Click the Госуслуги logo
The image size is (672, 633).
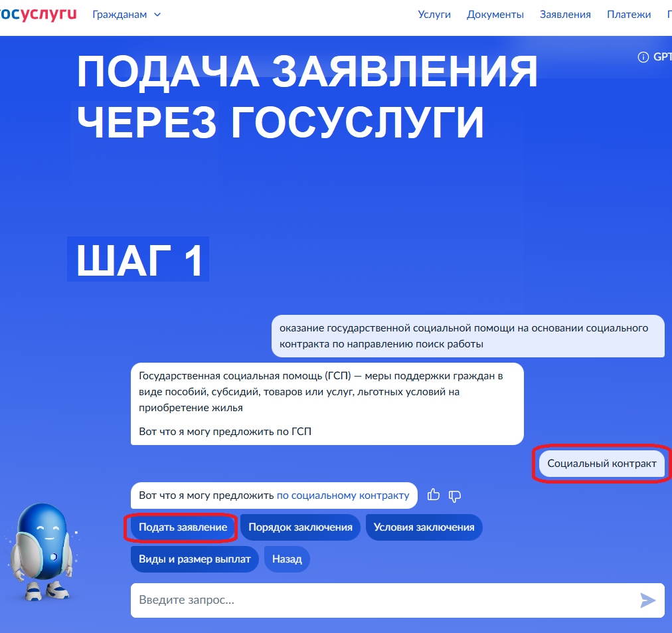[38, 14]
